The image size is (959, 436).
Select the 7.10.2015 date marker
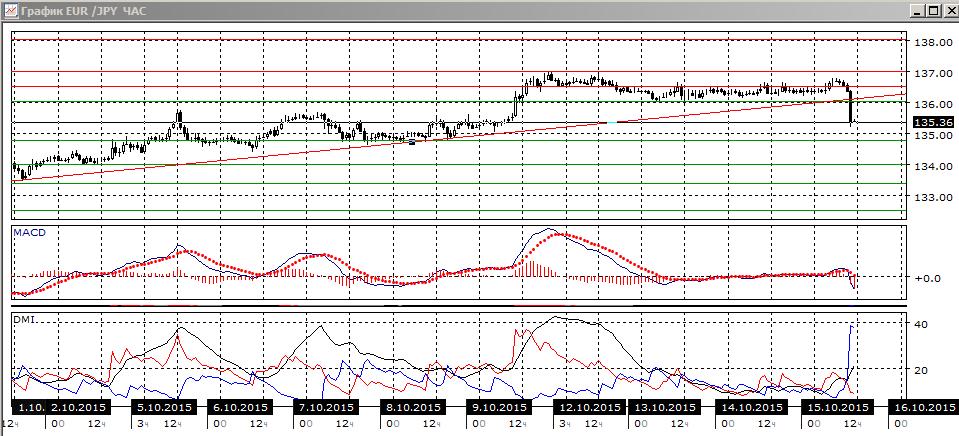(324, 407)
